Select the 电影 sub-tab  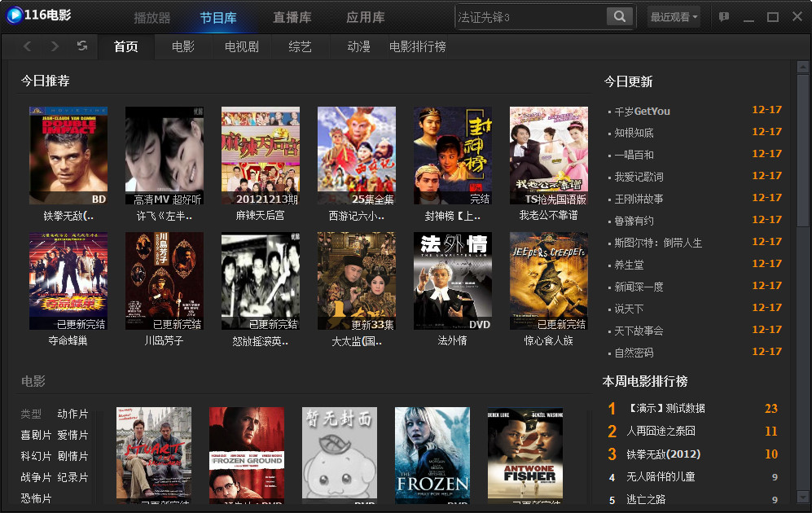tap(182, 46)
